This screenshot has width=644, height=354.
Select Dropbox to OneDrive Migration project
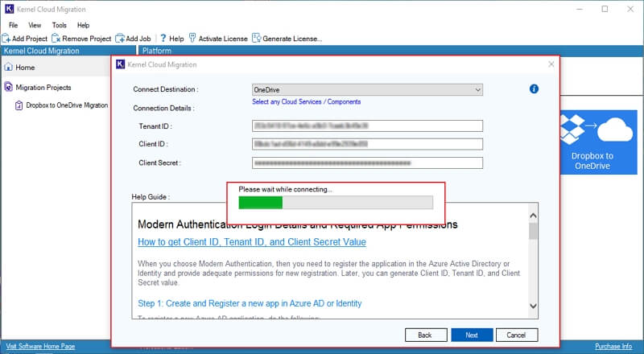[x=67, y=105]
